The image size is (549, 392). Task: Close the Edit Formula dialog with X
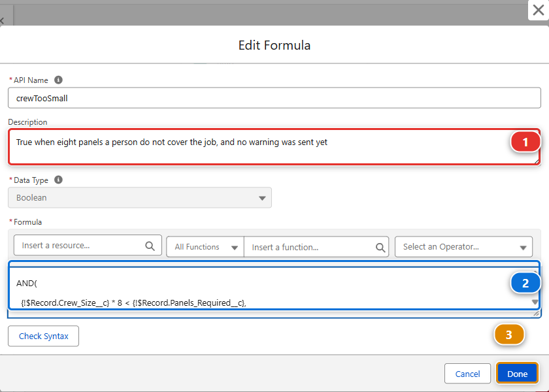(538, 10)
